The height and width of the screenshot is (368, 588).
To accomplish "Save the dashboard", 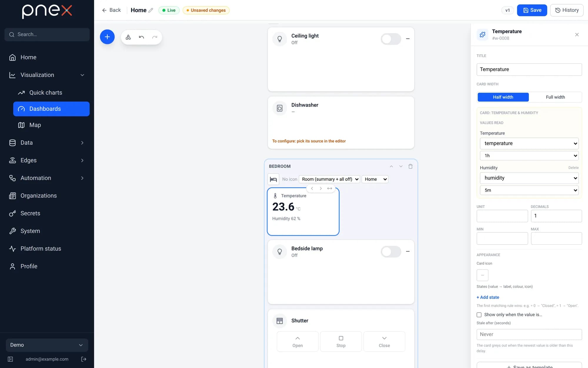I will pos(532,10).
